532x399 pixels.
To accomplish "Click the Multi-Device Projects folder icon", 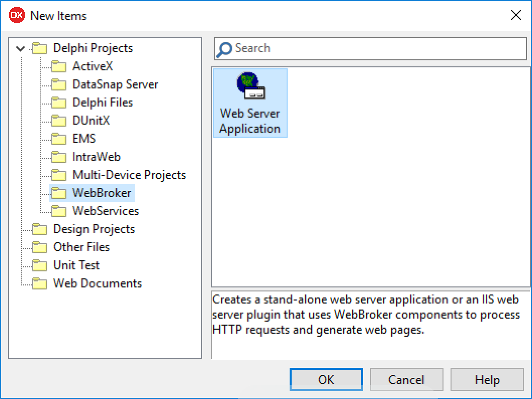I will 59,175.
